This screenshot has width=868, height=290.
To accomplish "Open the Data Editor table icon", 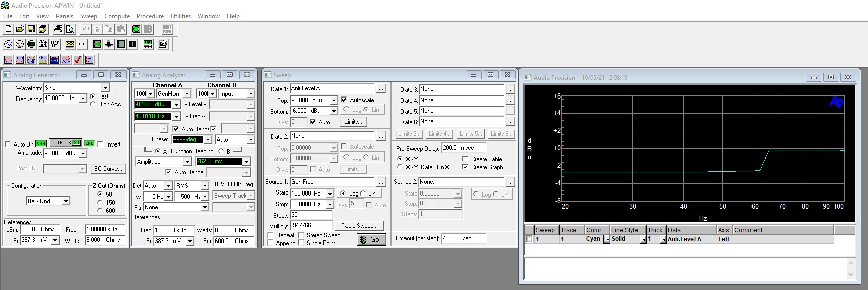I will (132, 44).
